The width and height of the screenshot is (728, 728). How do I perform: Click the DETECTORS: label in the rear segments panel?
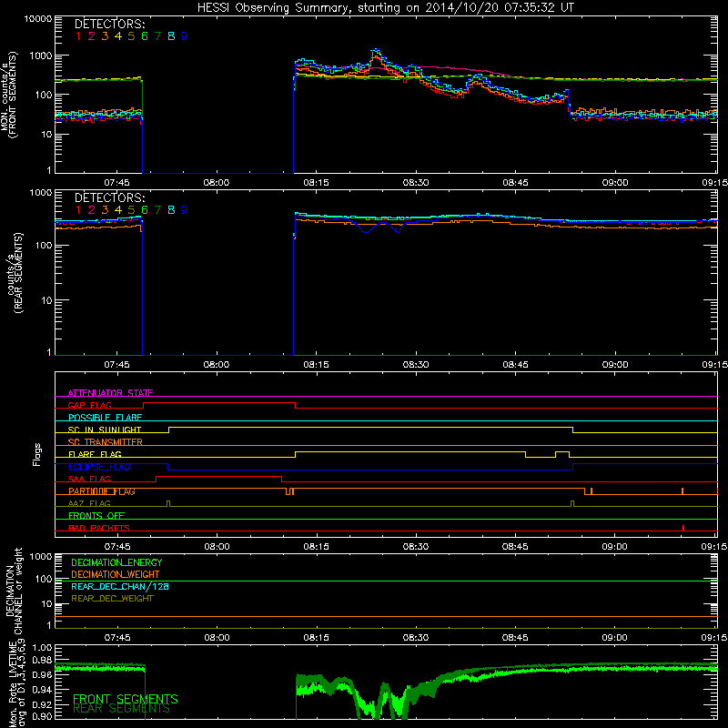pyautogui.click(x=109, y=197)
